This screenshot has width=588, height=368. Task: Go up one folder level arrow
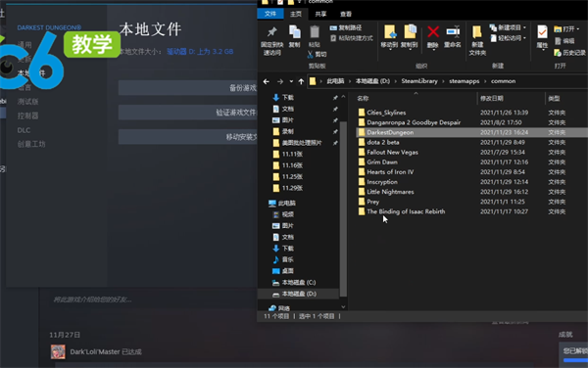tap(301, 81)
